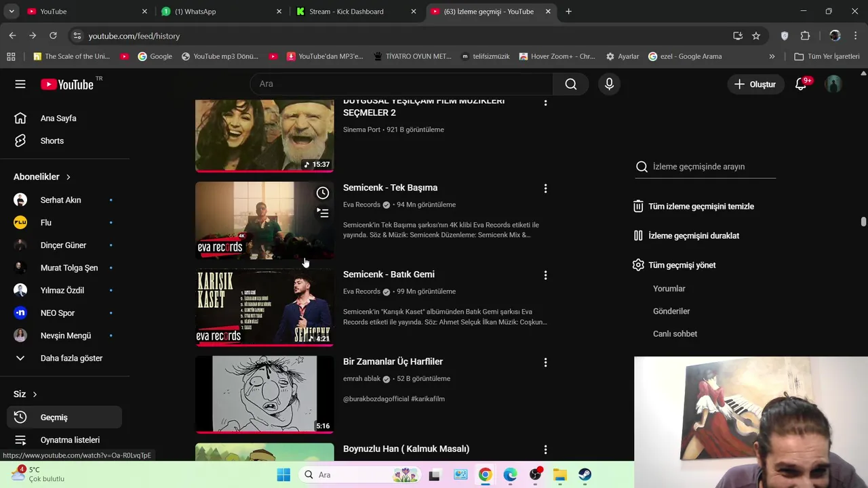Image resolution: width=868 pixels, height=488 pixels.
Task: Open the Windows Start menu
Action: [283, 474]
